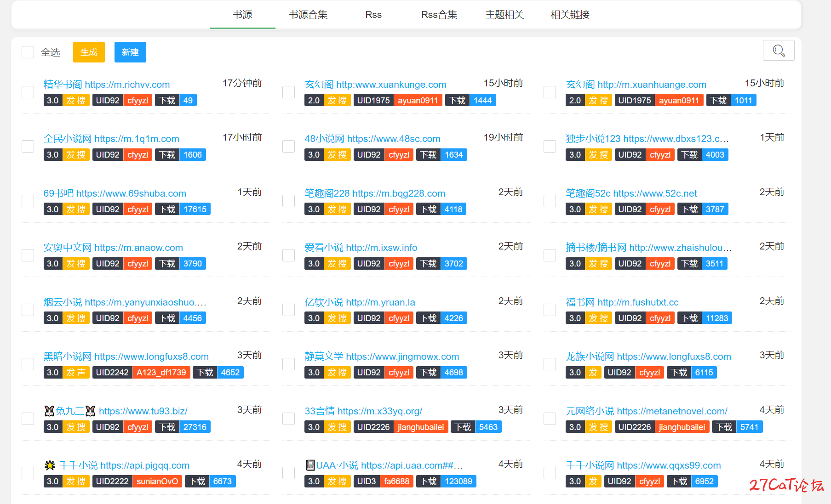Image resolution: width=831 pixels, height=504 pixels.
Task: Click the 17分钟前 timestamp text
Action: (242, 83)
